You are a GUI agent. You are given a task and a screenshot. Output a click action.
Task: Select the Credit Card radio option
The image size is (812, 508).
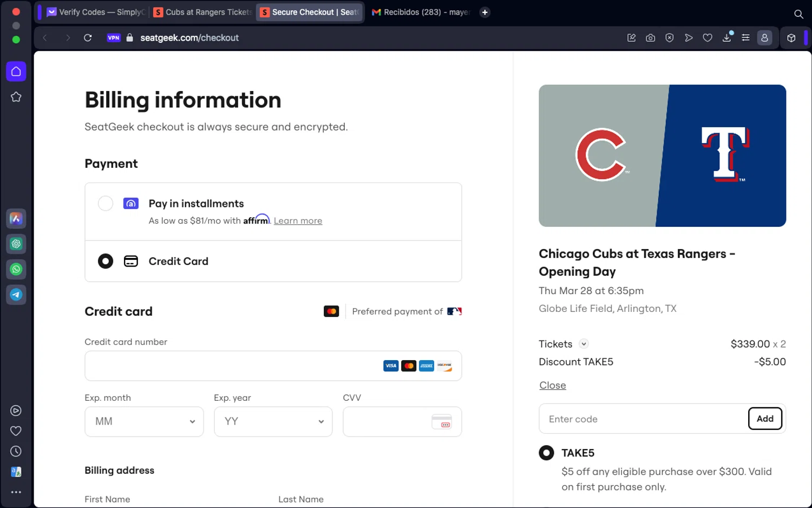click(106, 261)
